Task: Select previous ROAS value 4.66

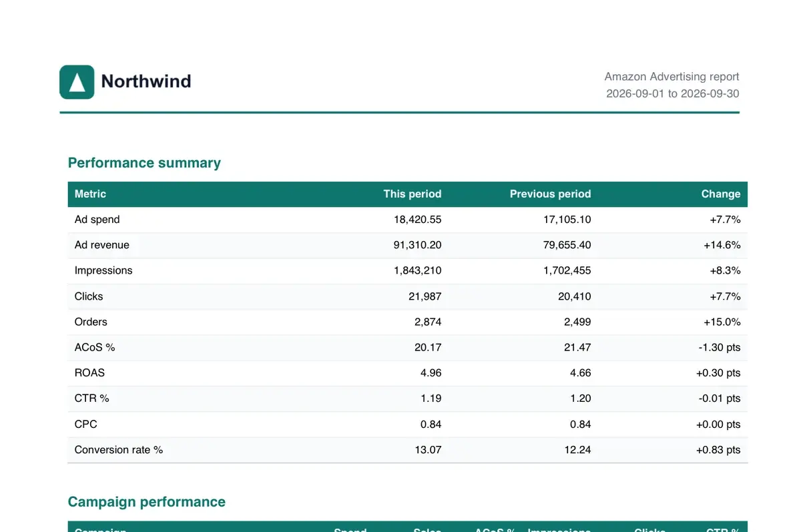Action: 581,372
